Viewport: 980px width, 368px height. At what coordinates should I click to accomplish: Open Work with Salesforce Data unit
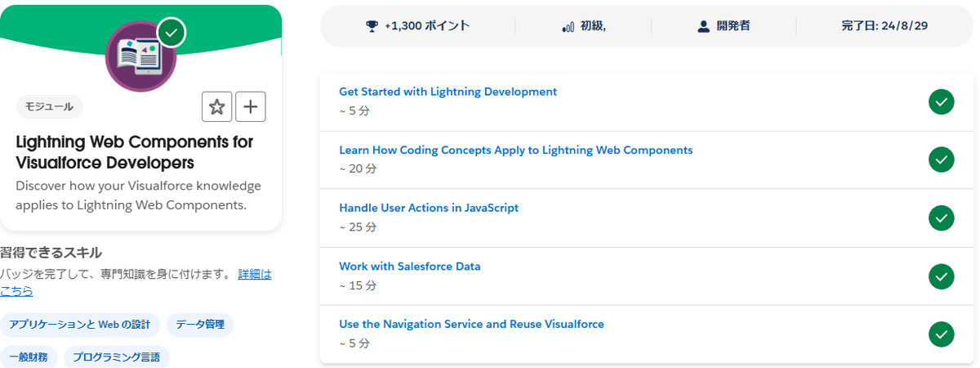tap(409, 267)
